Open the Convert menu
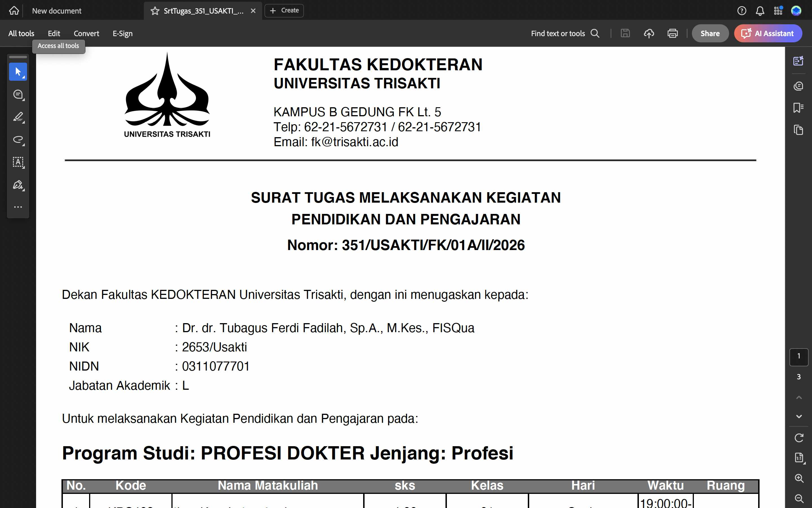 coord(86,33)
